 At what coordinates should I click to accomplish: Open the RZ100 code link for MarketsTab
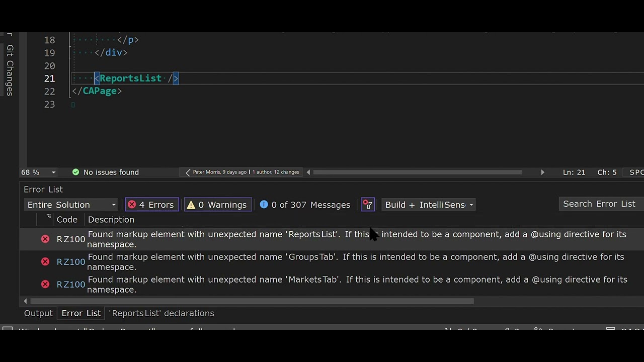pyautogui.click(x=71, y=285)
